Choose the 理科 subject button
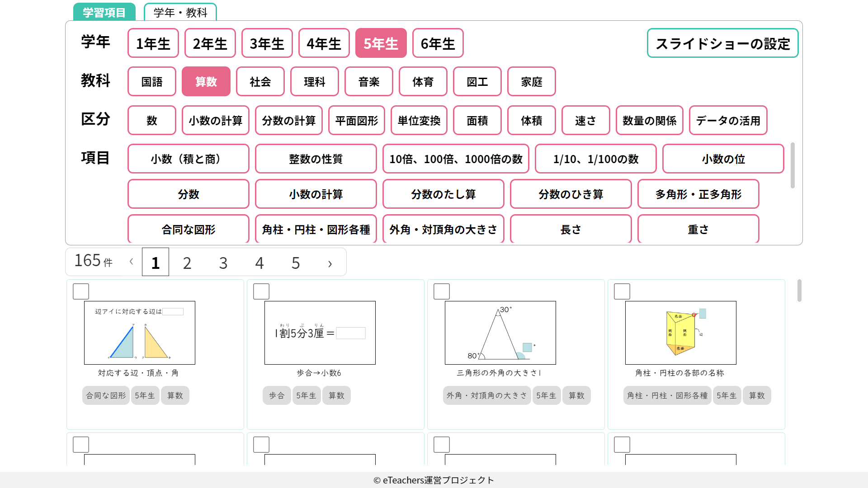The image size is (868, 488). (x=314, y=82)
